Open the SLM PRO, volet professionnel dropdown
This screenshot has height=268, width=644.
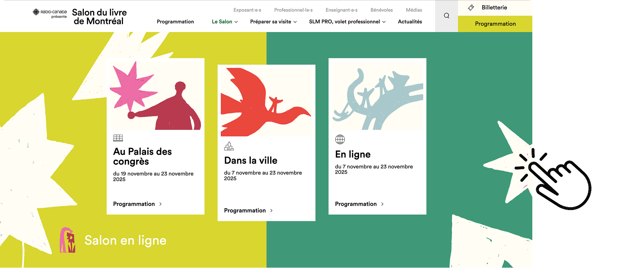coord(347,22)
